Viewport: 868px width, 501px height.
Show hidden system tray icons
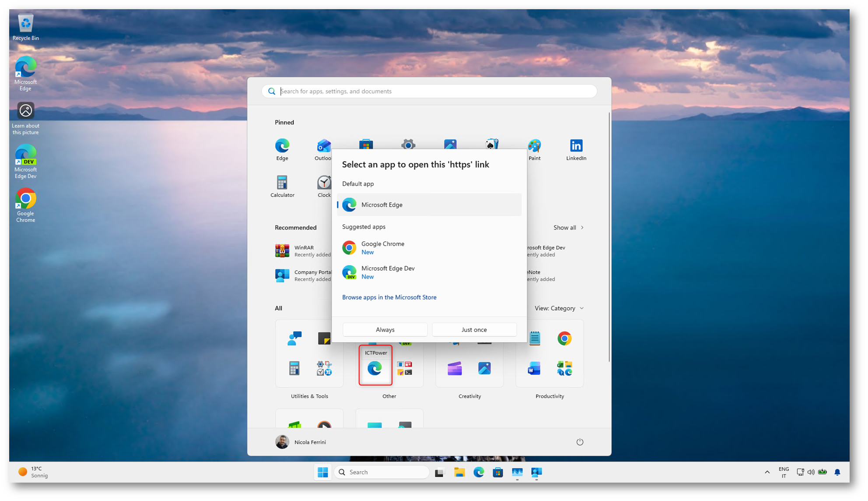(766, 472)
